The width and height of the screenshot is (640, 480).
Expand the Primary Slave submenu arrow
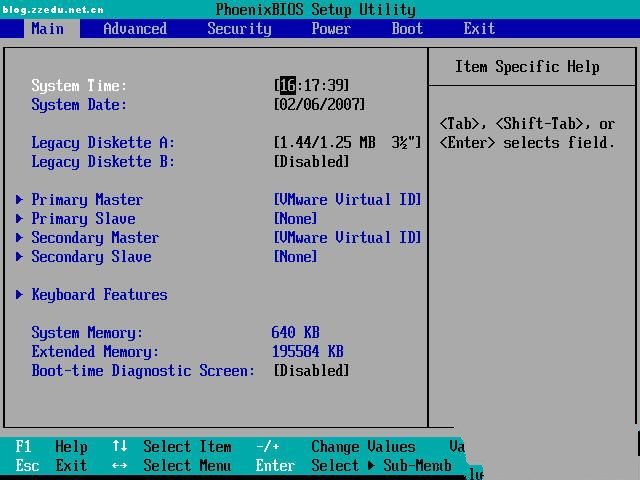[x=20, y=218]
